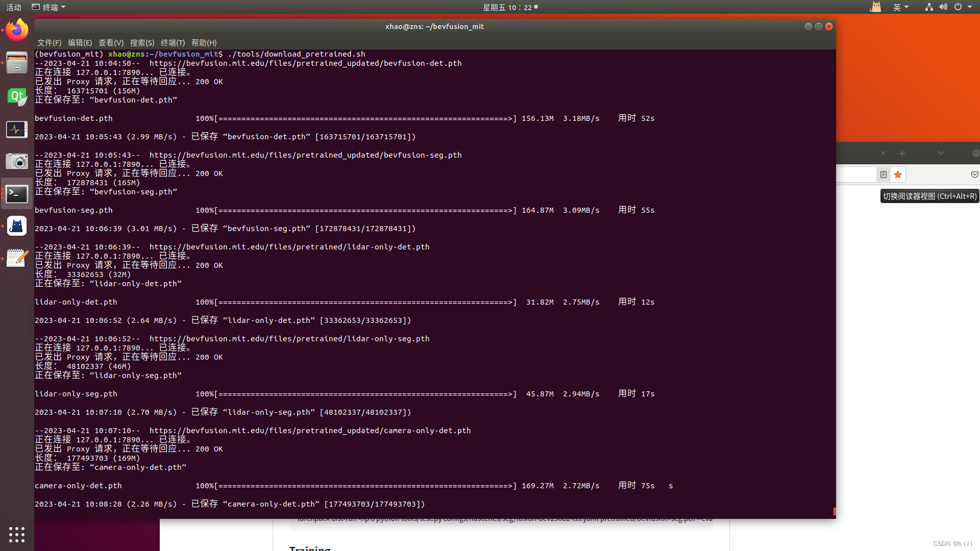Open Firefox from the dock

pyautogui.click(x=17, y=31)
